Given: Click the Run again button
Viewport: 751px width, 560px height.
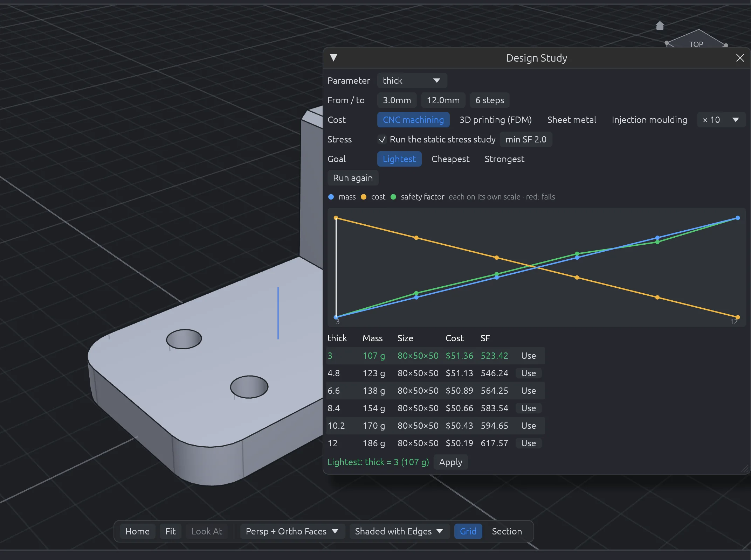Looking at the screenshot, I should pos(353,178).
